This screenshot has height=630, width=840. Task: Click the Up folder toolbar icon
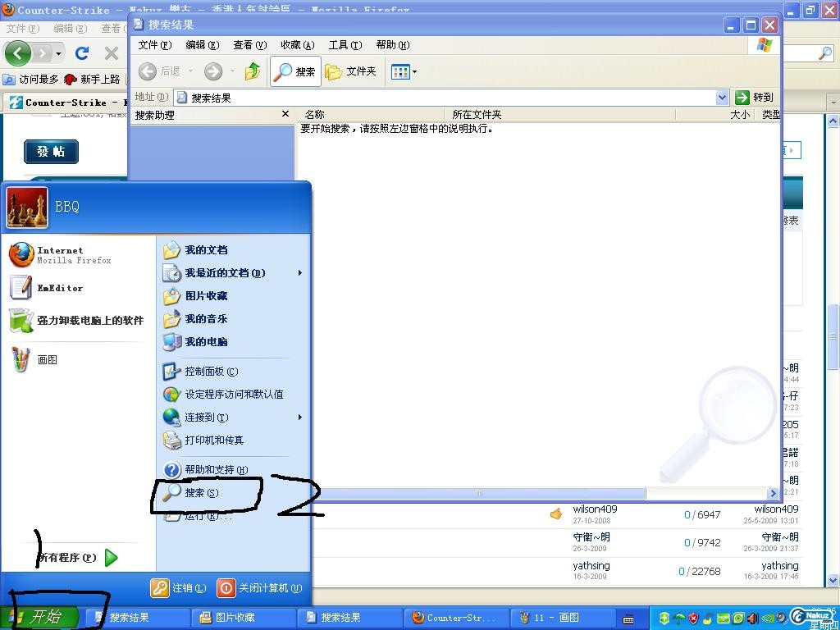(253, 71)
